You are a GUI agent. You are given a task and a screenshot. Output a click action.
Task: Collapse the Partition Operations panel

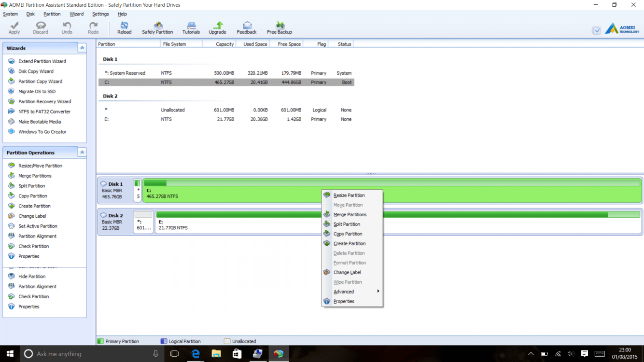pos(82,153)
